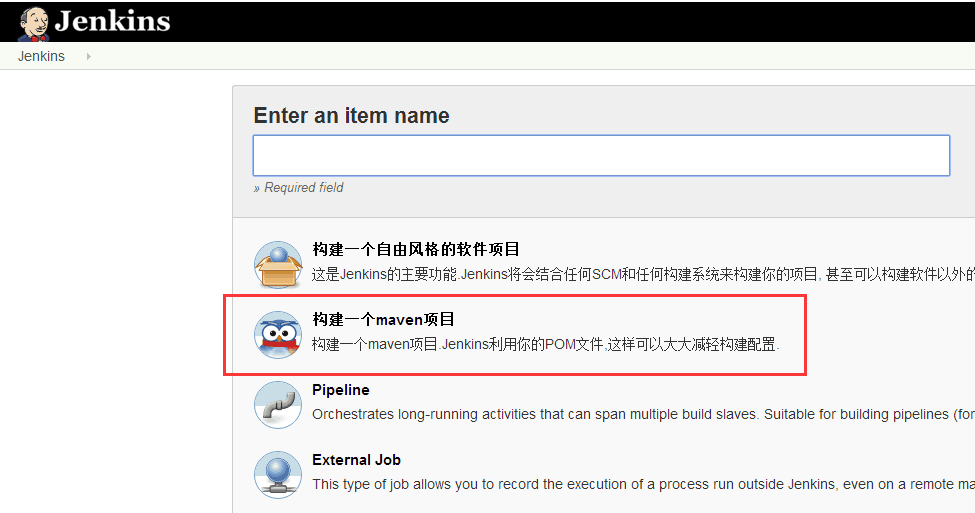This screenshot has height=513, width=975.
Task: Click the Enter an item name heading
Action: point(351,116)
